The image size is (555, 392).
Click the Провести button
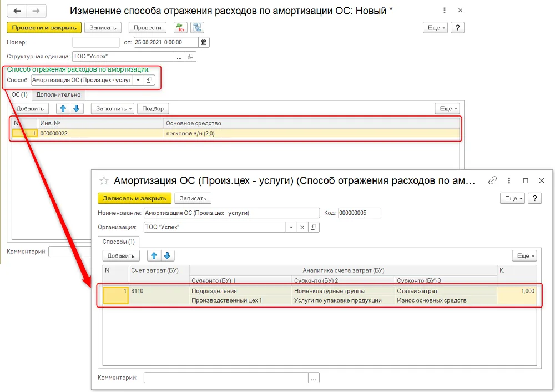(148, 28)
